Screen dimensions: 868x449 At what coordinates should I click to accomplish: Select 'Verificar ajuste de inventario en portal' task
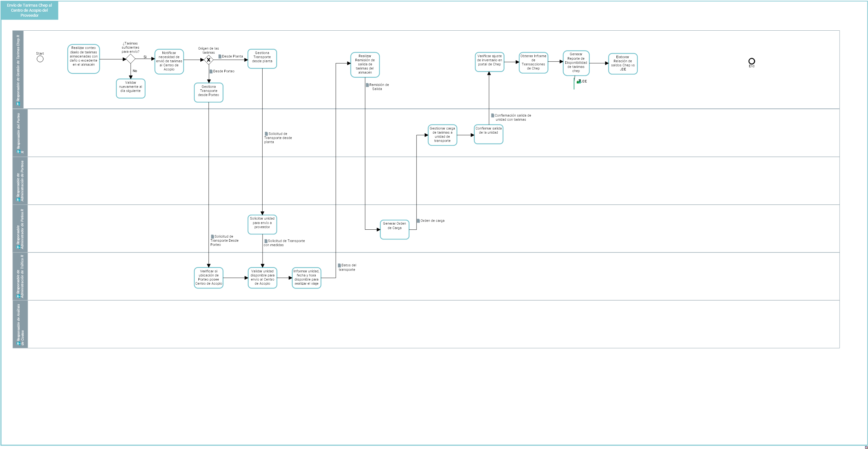[489, 62]
